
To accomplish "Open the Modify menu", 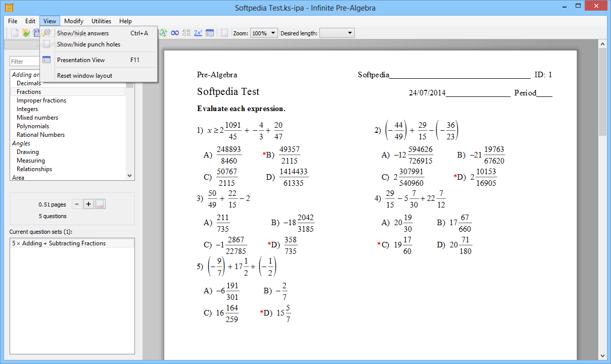I will click(x=74, y=21).
